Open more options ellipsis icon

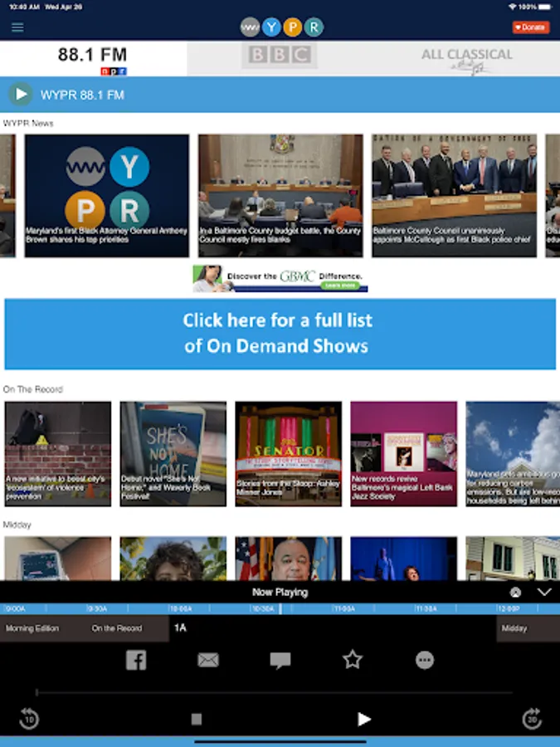point(425,661)
